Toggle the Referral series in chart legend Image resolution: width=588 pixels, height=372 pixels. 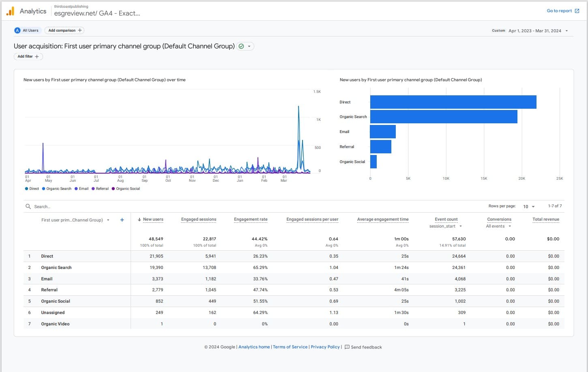tap(100, 189)
